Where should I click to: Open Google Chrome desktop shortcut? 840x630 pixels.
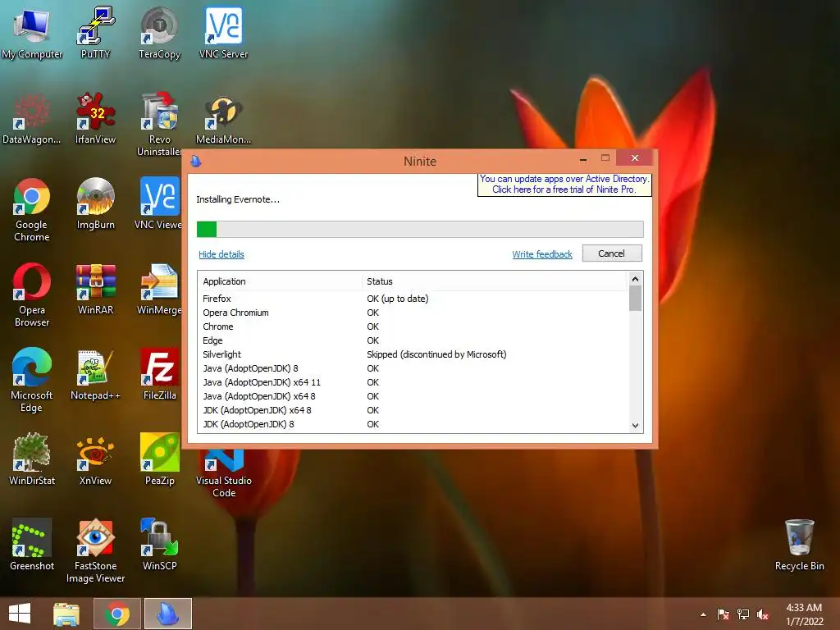(x=32, y=210)
